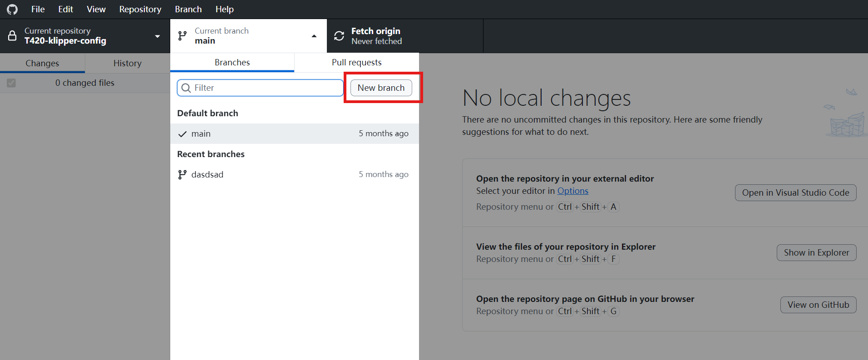Collapse the Current branch dropdown arrow
868x360 pixels.
(314, 36)
